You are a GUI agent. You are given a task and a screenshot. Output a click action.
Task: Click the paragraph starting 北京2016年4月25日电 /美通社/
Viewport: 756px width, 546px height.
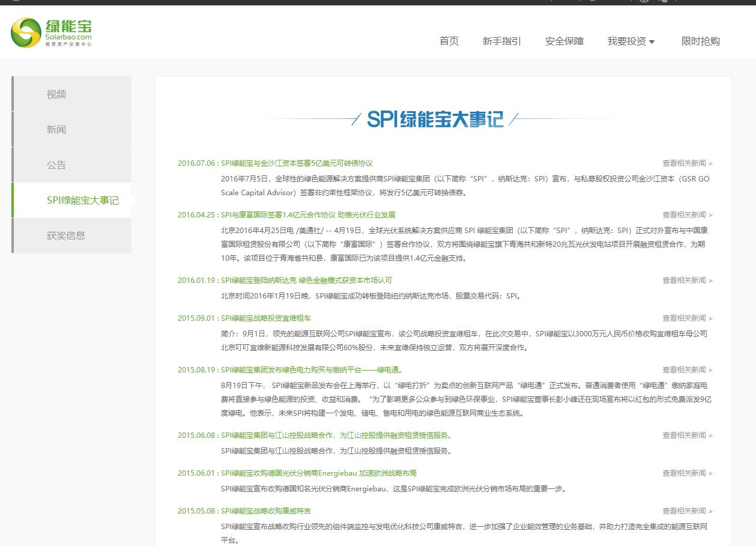465,244
